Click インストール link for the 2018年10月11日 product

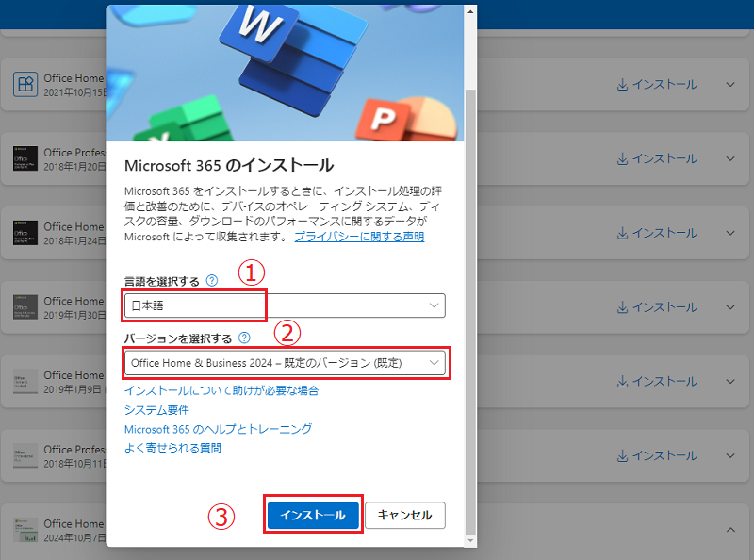(657, 455)
